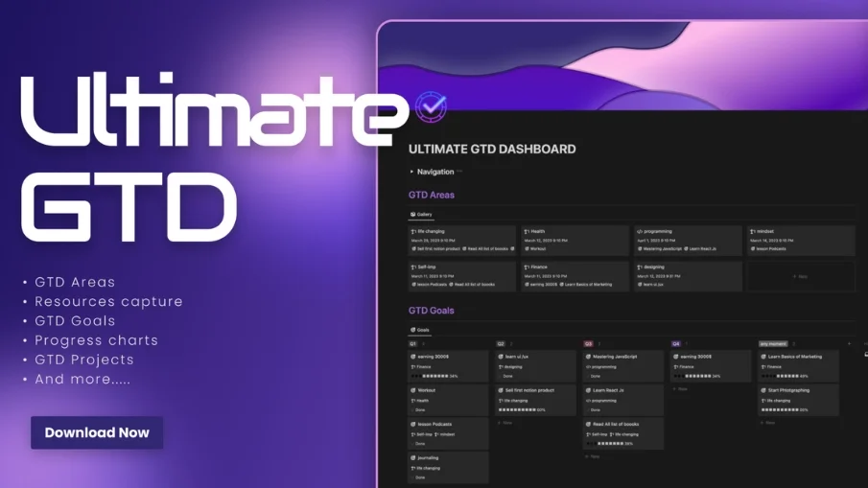868x488 pixels.
Task: Open learn ui/ux link in designing area card
Action: click(650, 285)
